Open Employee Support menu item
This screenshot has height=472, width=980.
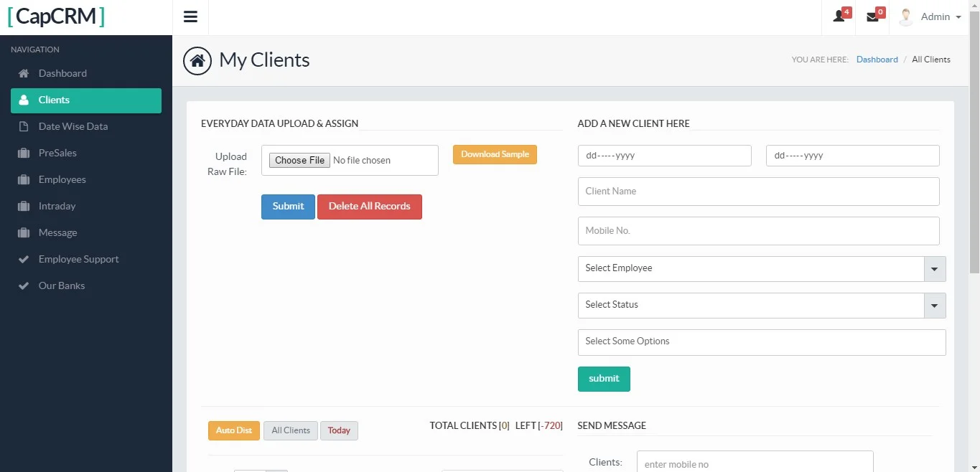tap(86, 259)
